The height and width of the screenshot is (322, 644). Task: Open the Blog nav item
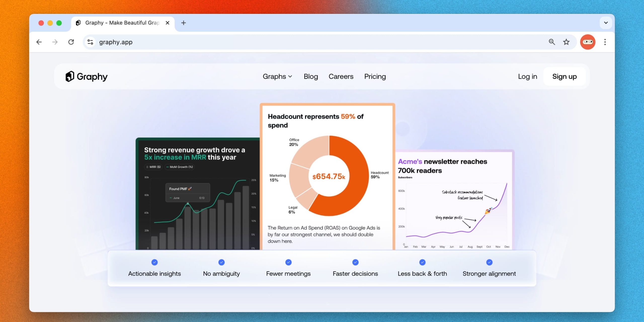[x=311, y=76]
